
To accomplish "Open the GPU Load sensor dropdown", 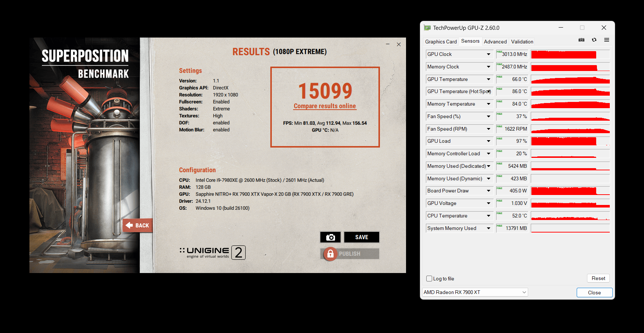I will tap(488, 141).
